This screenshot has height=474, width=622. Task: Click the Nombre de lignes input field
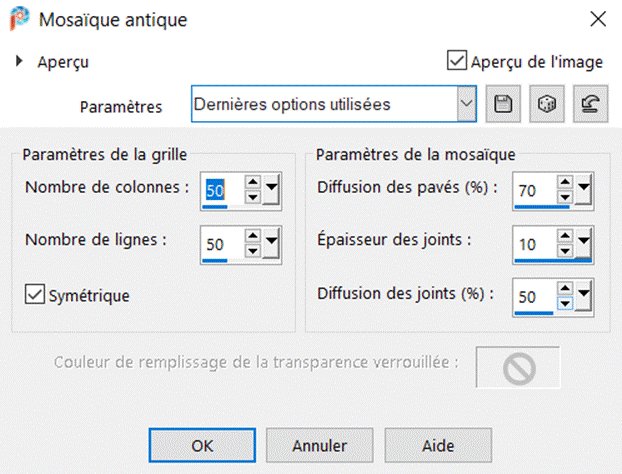coord(221,242)
